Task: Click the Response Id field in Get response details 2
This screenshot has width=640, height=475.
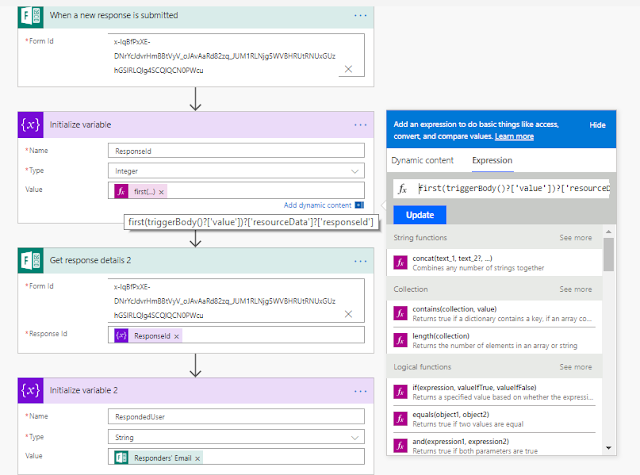Action: (x=236, y=335)
